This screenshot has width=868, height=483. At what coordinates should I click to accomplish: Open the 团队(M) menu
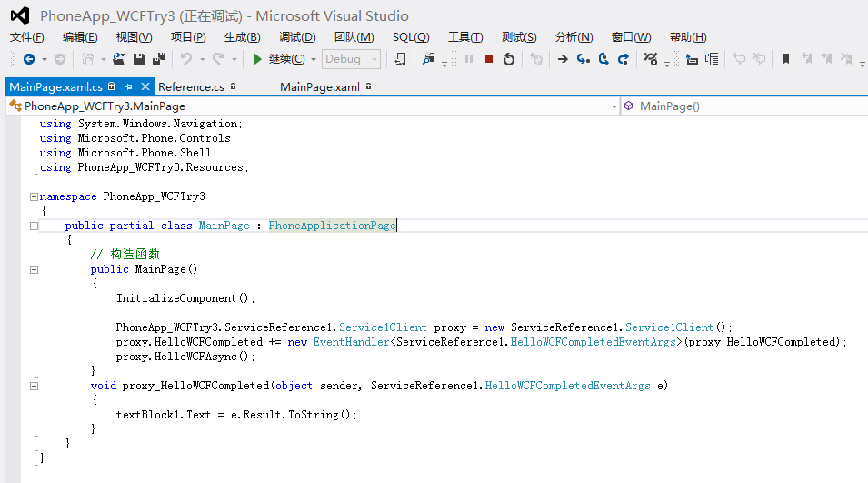click(354, 37)
